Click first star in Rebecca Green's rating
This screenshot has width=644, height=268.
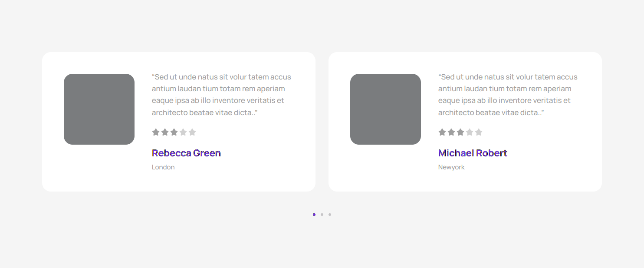pyautogui.click(x=156, y=132)
